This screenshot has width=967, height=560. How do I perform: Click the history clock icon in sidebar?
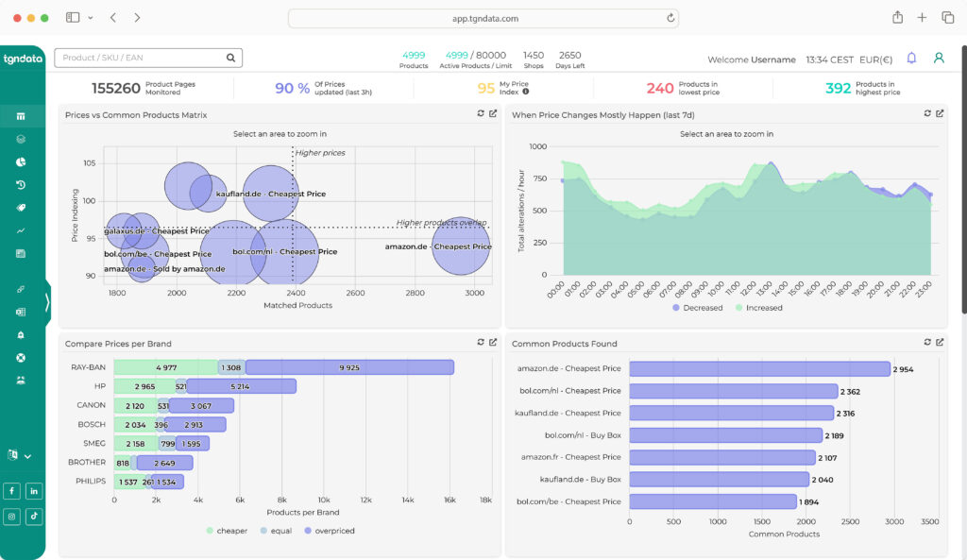[21, 185]
